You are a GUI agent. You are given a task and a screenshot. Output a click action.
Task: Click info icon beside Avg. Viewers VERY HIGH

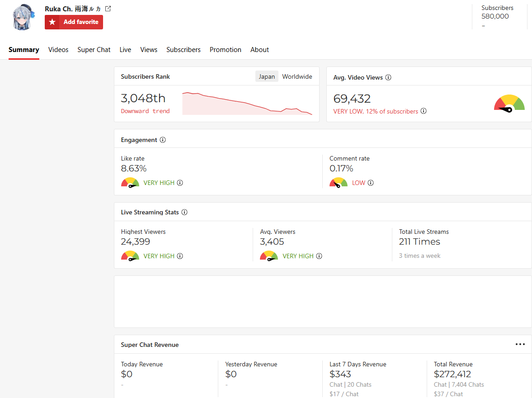click(x=319, y=256)
